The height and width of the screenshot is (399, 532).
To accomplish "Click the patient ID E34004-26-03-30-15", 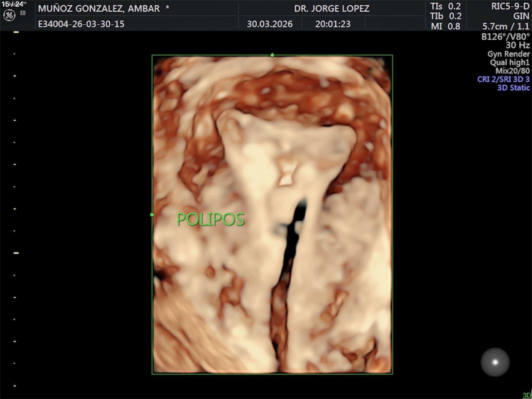I will click(x=81, y=24).
